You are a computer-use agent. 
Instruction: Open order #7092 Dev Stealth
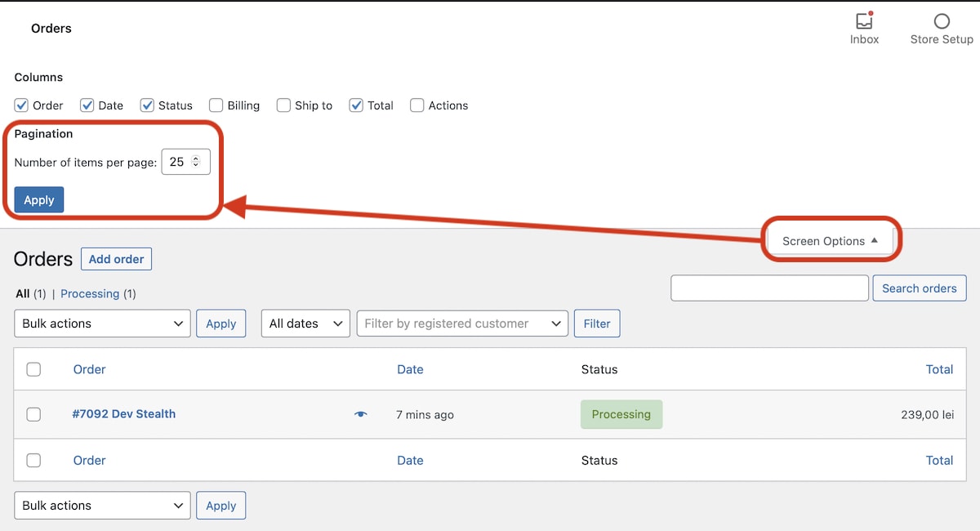[123, 414]
